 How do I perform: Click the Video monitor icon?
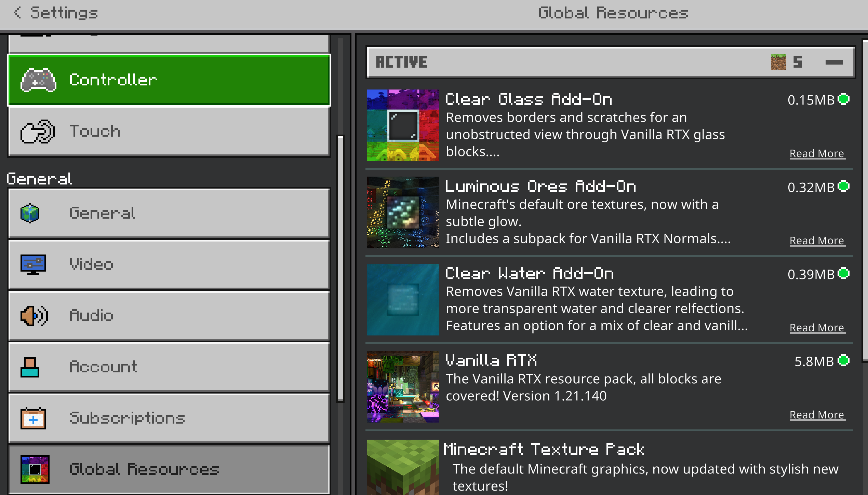[x=33, y=264]
